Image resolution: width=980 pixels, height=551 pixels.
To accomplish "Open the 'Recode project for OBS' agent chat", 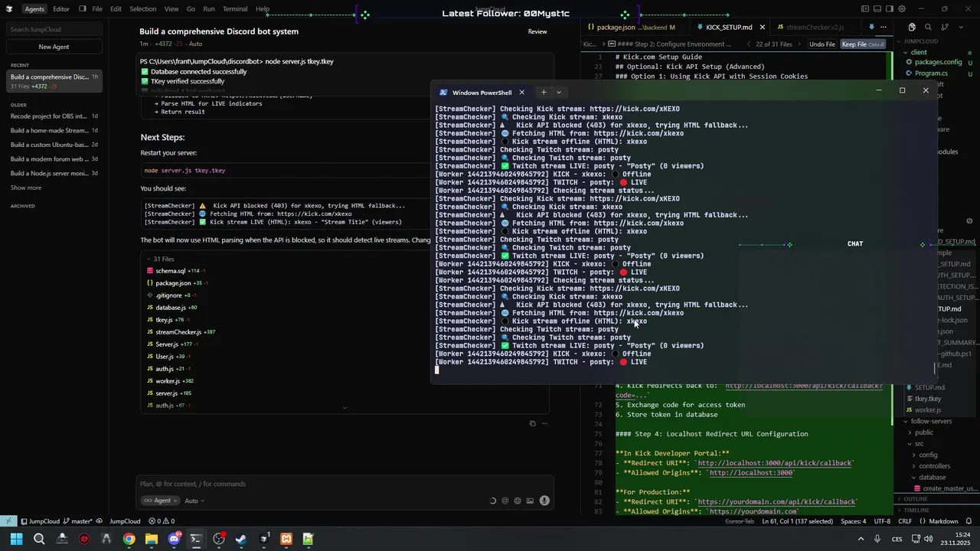I will (x=54, y=116).
